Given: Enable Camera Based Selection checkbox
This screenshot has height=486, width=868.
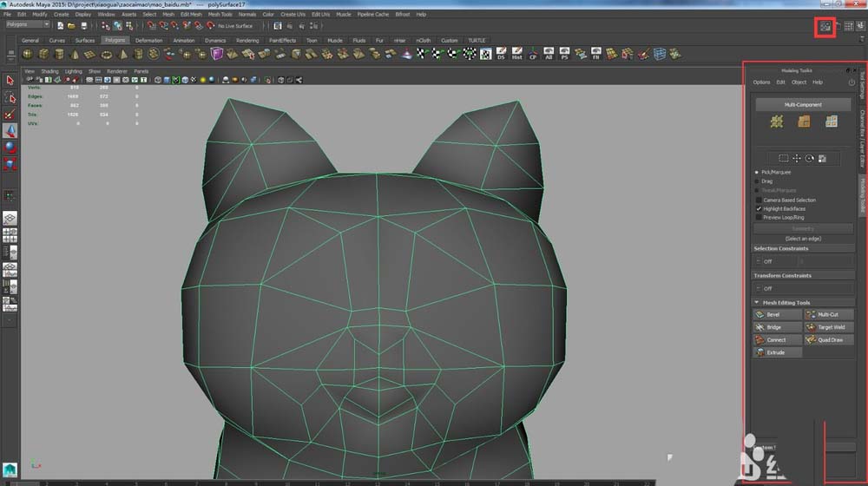Looking at the screenshot, I should [x=759, y=200].
